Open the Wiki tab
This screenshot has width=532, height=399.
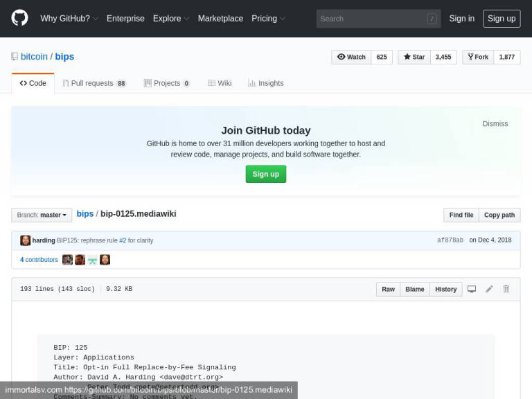pos(220,83)
